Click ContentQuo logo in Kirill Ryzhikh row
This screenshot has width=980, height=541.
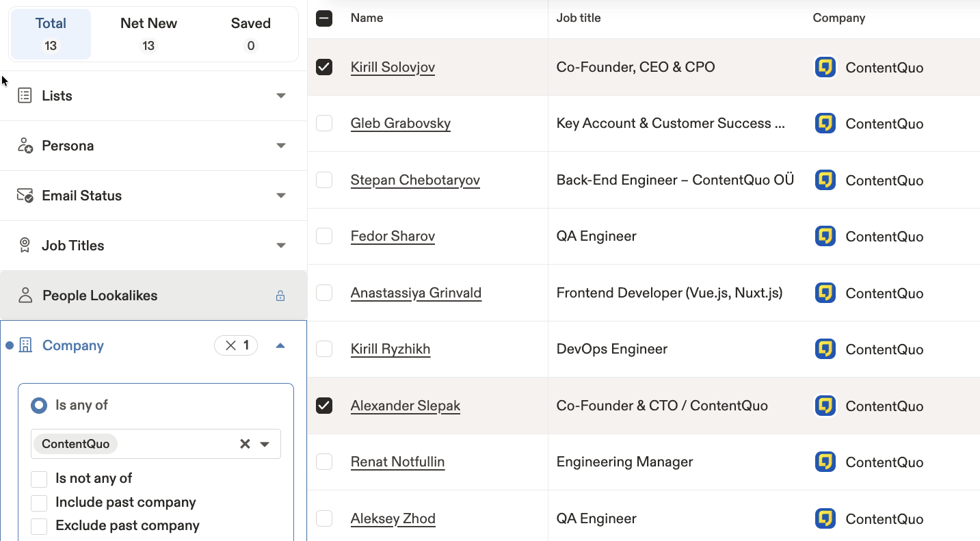[825, 349]
